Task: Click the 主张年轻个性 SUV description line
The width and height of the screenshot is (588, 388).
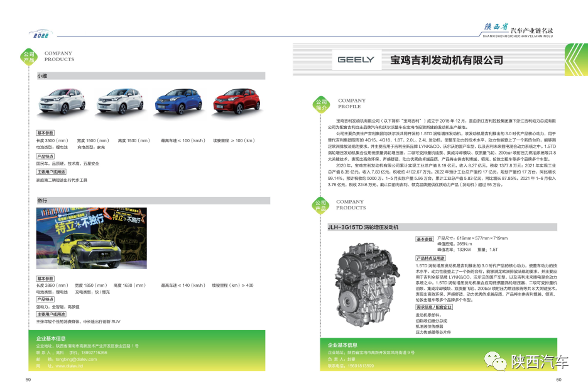Action: [79, 322]
